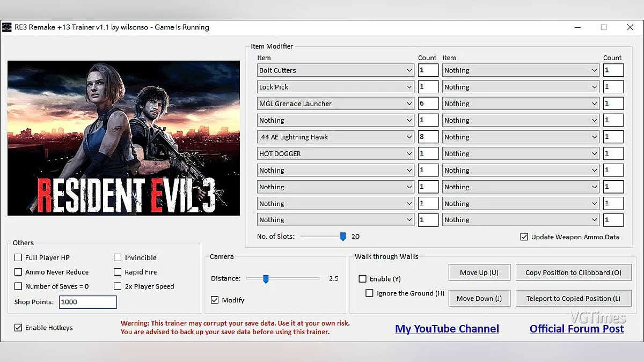Click the Shop Points input field
The width and height of the screenshot is (644, 362).
(87, 302)
